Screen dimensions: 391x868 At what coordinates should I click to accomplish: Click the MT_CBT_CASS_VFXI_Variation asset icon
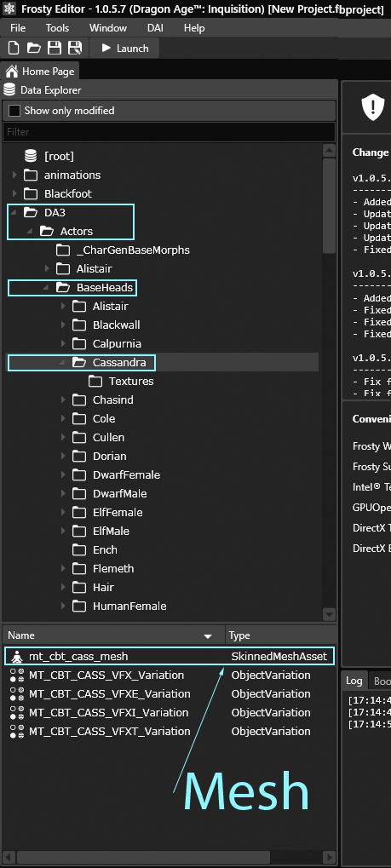tap(17, 712)
